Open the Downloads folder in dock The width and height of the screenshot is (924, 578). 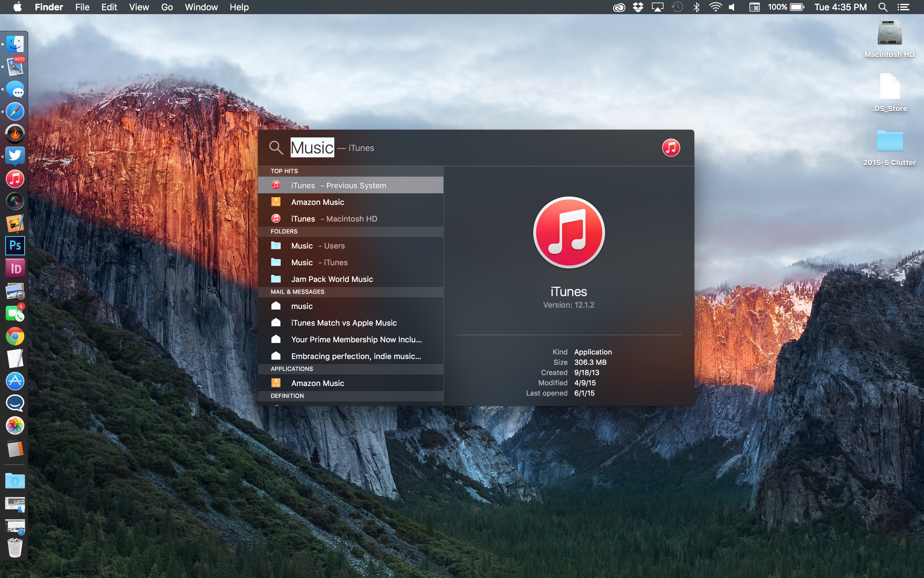point(15,481)
